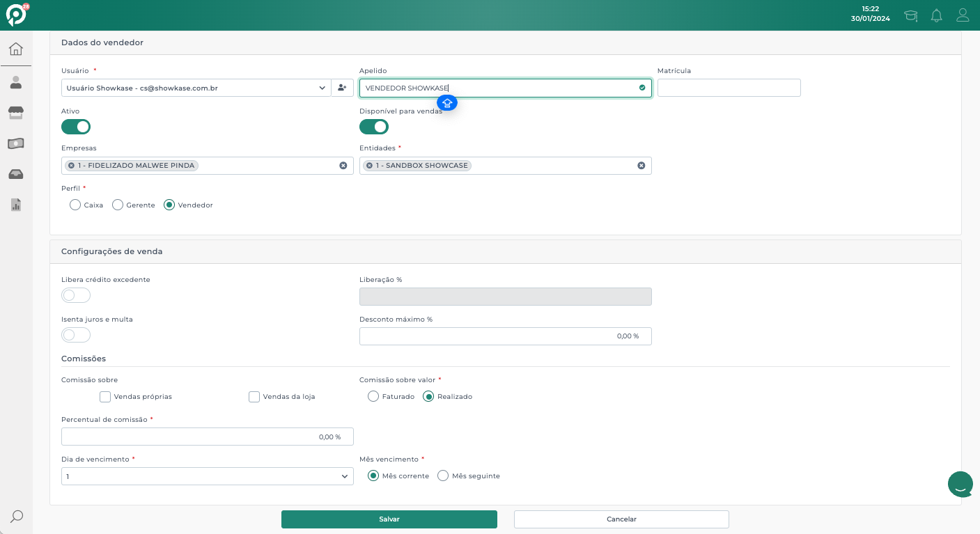Click the Cancelar button

pos(621,519)
